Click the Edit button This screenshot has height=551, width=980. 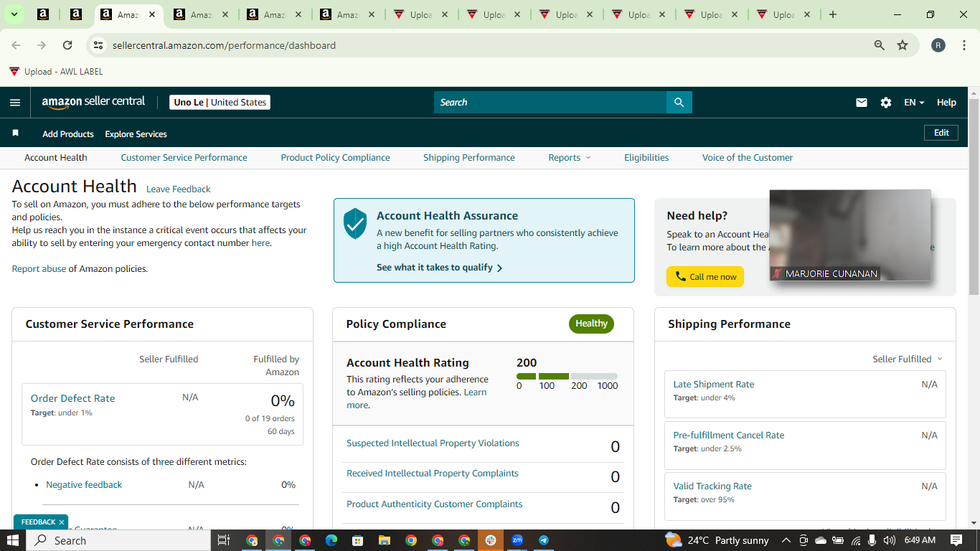941,133
